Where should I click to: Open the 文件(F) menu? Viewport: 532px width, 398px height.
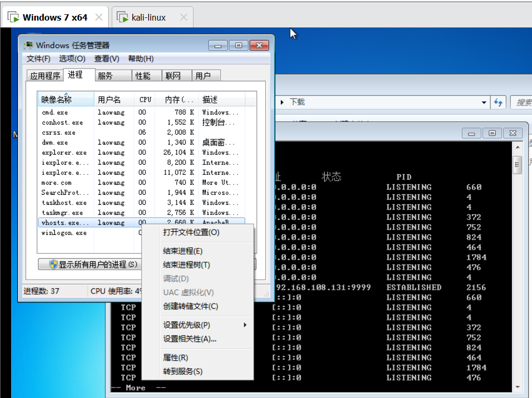(x=38, y=59)
